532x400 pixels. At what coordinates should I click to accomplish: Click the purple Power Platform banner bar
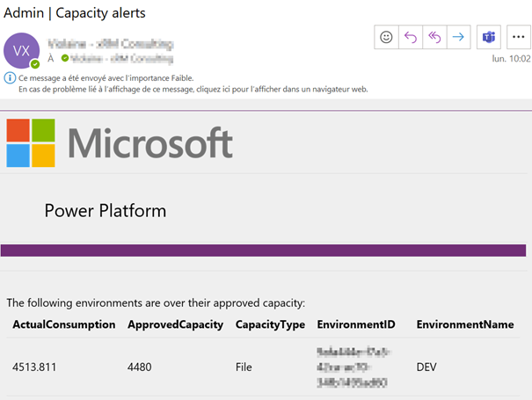[266, 251]
